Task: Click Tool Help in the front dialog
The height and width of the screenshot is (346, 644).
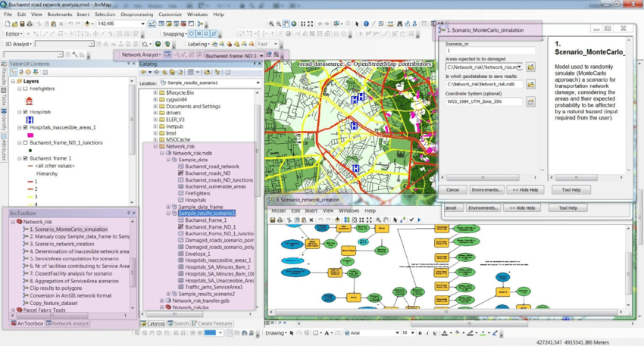Action: (x=571, y=189)
